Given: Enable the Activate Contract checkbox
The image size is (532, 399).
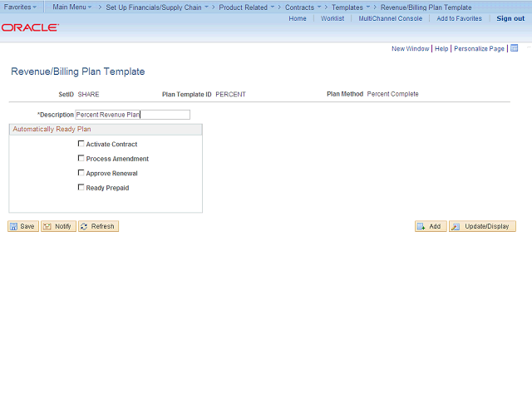Looking at the screenshot, I should (81, 144).
